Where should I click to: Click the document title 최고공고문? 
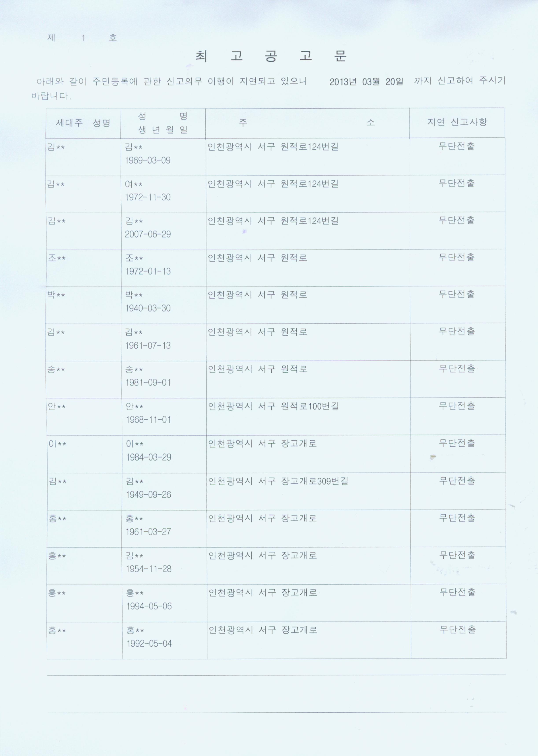pos(271,57)
